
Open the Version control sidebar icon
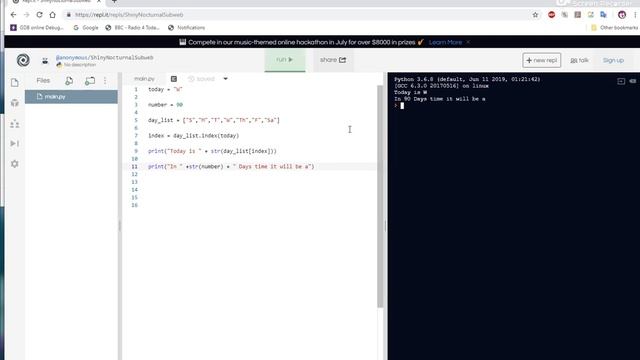tap(15, 124)
